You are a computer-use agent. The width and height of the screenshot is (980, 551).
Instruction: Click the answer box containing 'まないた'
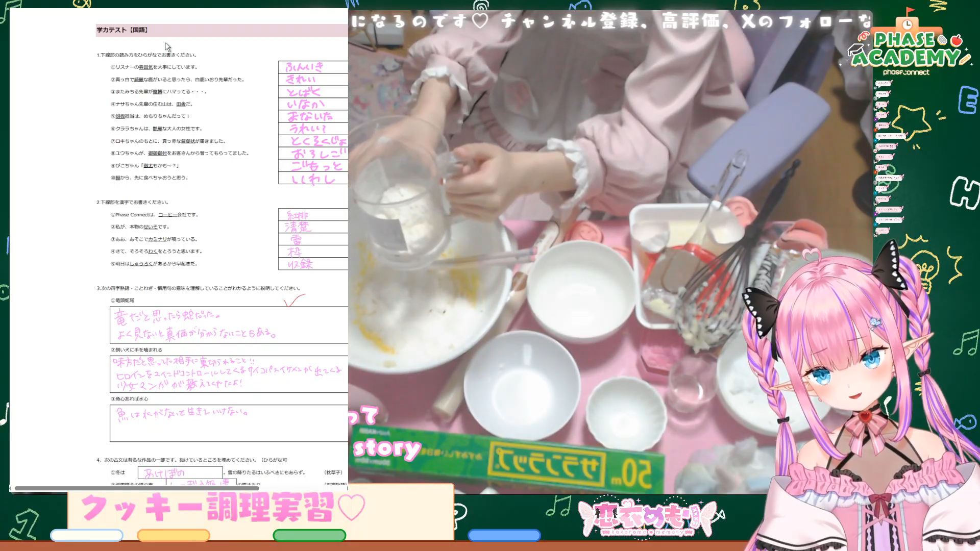[x=313, y=116]
